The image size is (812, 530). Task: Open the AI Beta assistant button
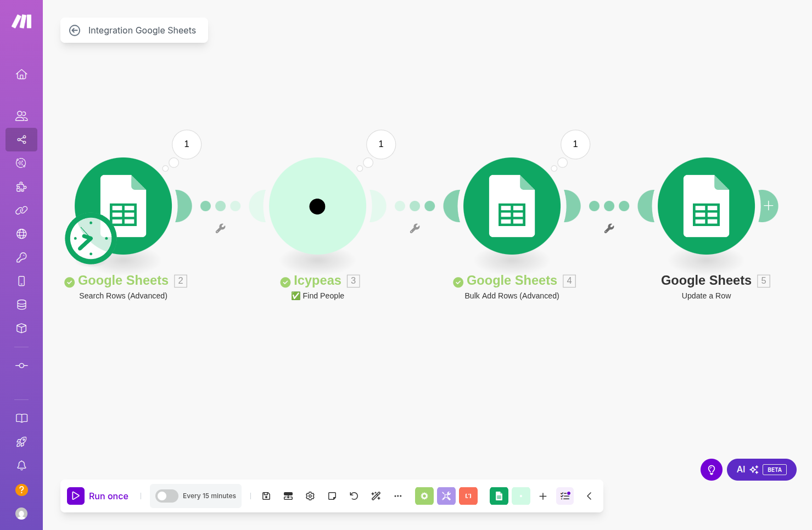(761, 470)
